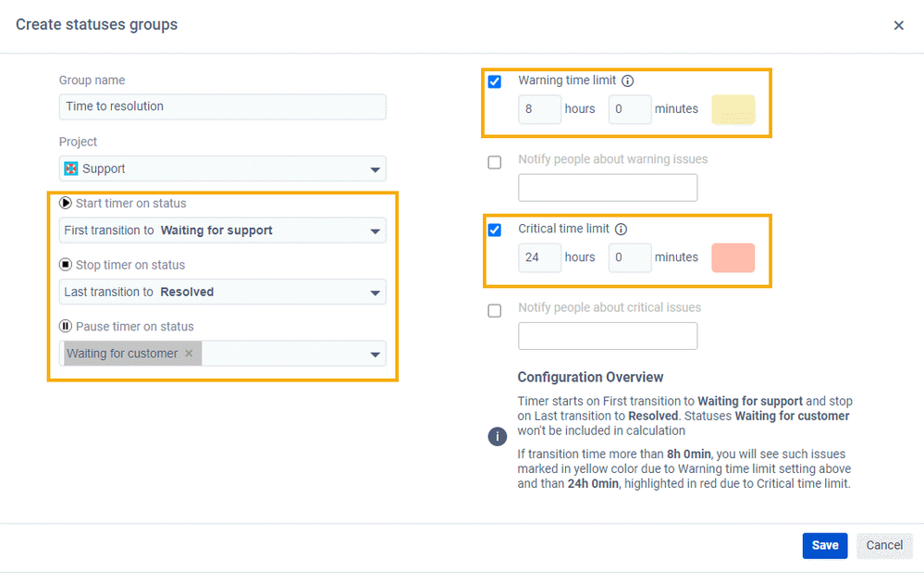Viewport: 924px width, 573px height.
Task: Click the Support project icon
Action: [74, 168]
